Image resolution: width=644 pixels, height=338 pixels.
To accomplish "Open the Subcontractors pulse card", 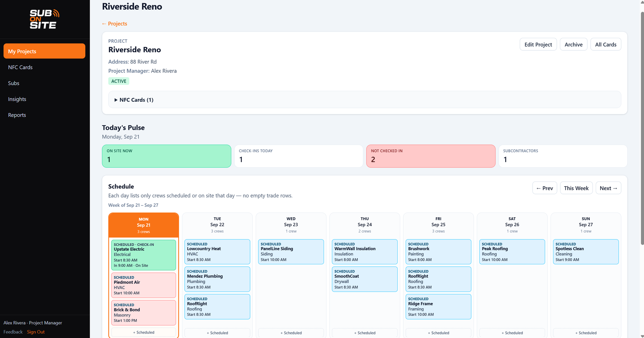I will pos(563,156).
